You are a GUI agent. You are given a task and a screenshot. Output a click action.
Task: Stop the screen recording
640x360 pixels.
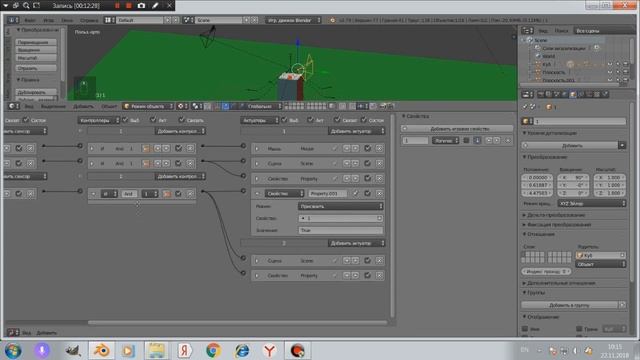pyautogui.click(x=129, y=6)
